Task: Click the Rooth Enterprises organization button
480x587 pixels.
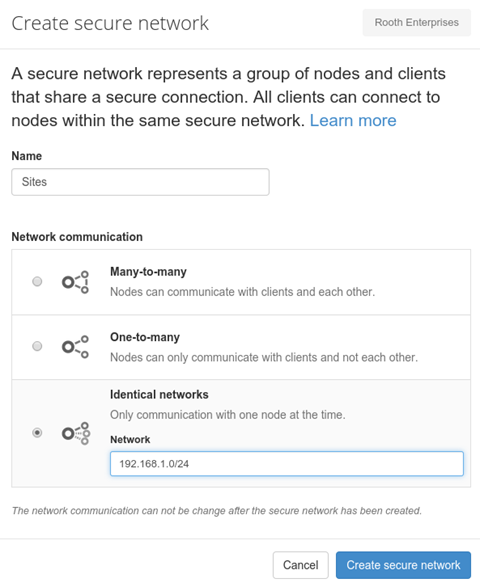Action: point(416,22)
